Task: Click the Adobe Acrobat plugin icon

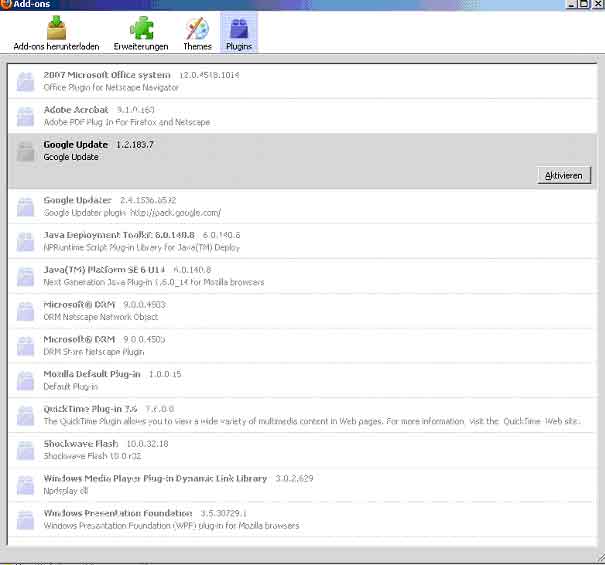Action: pyautogui.click(x=25, y=116)
